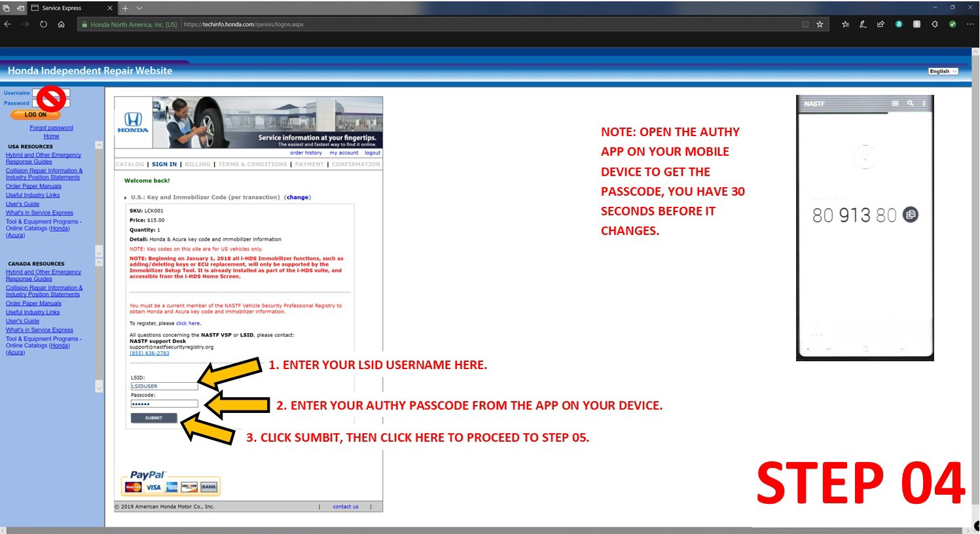The image size is (980, 534).
Task: Open the tab preview chevron
Action: pyautogui.click(x=139, y=8)
